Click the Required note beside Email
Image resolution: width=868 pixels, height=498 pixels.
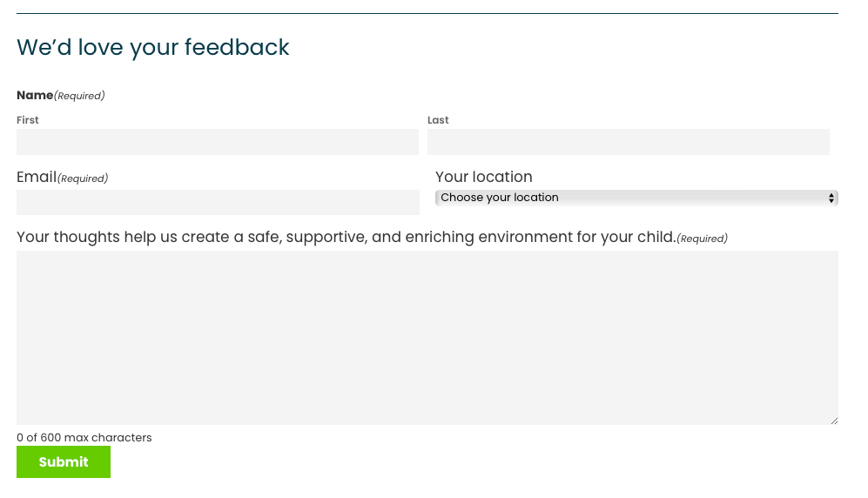[x=83, y=178]
